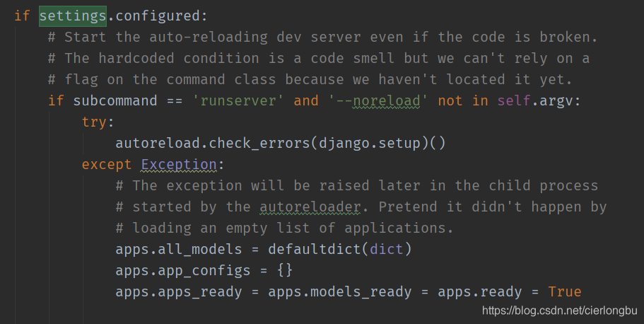Image resolution: width=644 pixels, height=324 pixels.
Task: Click the comment 'Start the auto-reloading dev server'
Action: coord(213,37)
